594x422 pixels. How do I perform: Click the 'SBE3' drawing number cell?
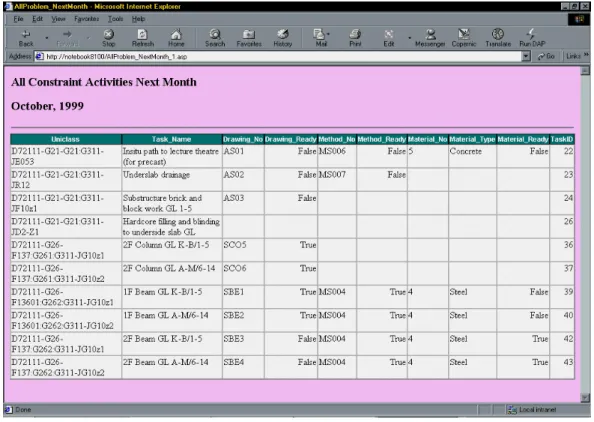point(243,344)
